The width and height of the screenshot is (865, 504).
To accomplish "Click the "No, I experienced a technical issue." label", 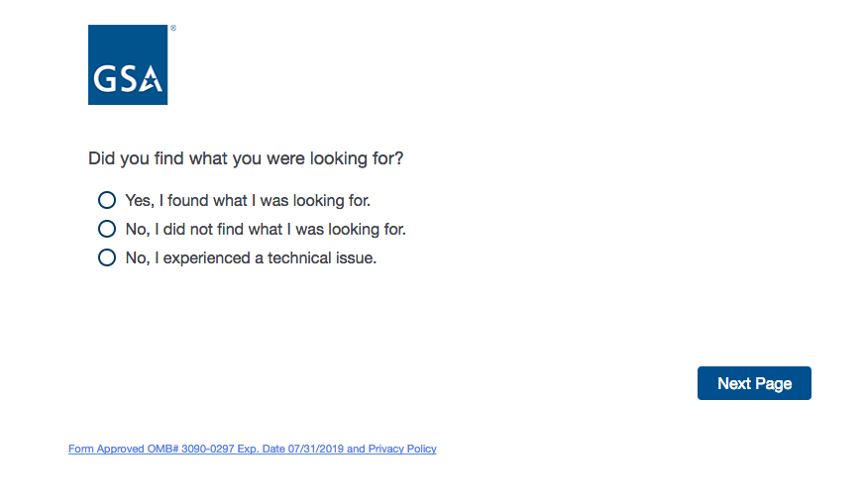I will pyautogui.click(x=251, y=258).
